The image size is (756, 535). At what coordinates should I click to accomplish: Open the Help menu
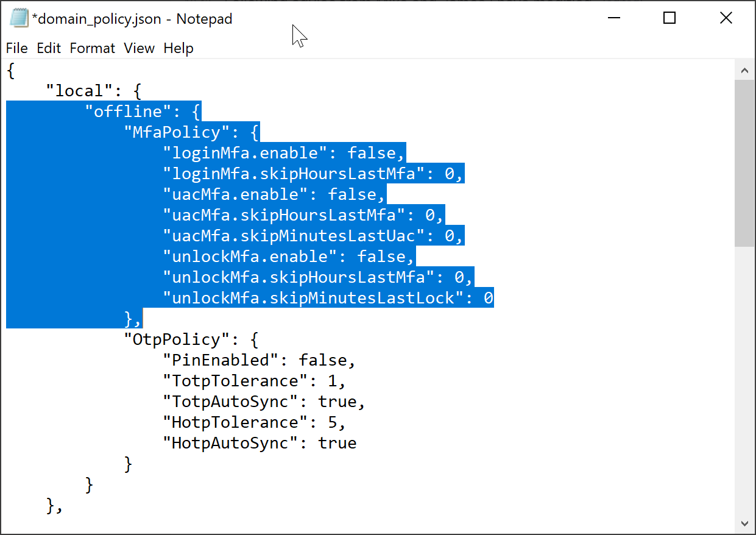[178, 48]
